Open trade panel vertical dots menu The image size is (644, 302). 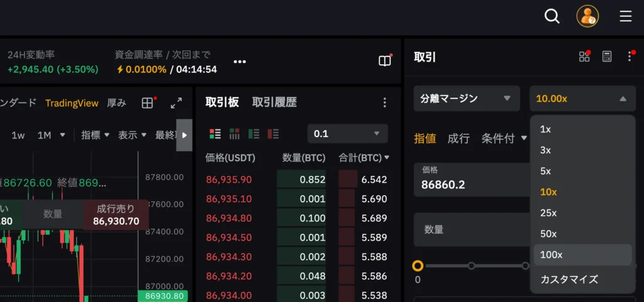click(629, 57)
